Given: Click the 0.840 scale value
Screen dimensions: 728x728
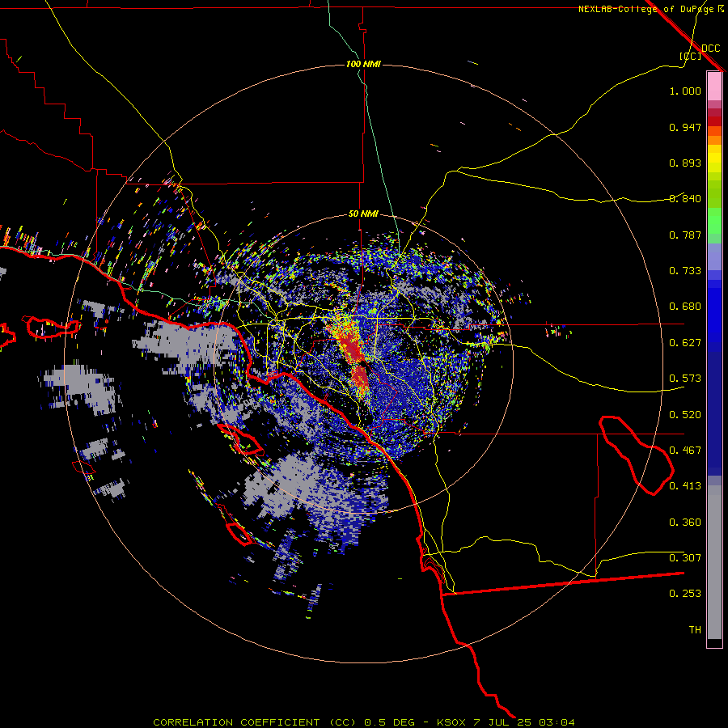Looking at the screenshot, I should pos(685,199).
